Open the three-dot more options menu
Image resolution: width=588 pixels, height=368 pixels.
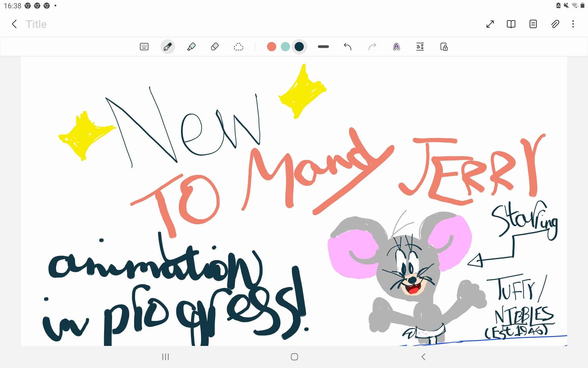click(573, 24)
